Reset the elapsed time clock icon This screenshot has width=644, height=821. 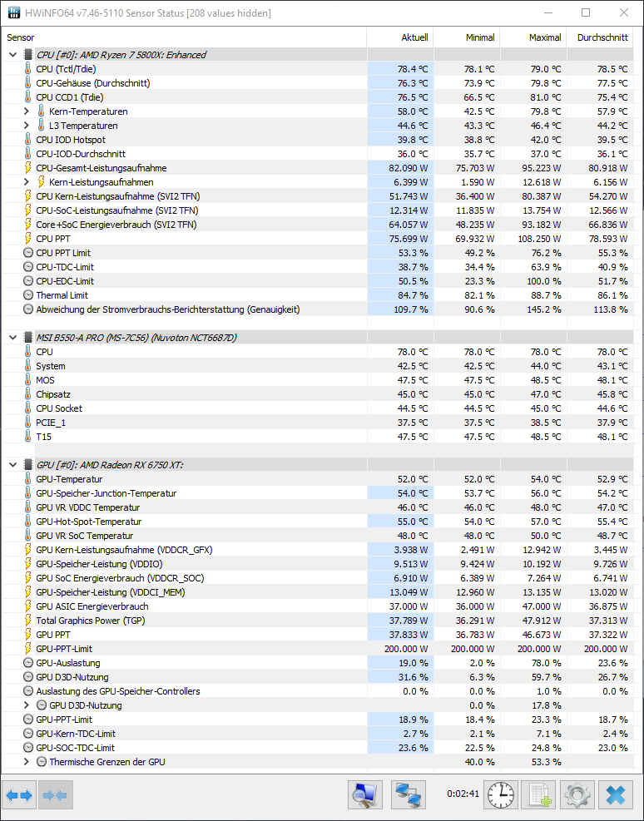pyautogui.click(x=501, y=795)
